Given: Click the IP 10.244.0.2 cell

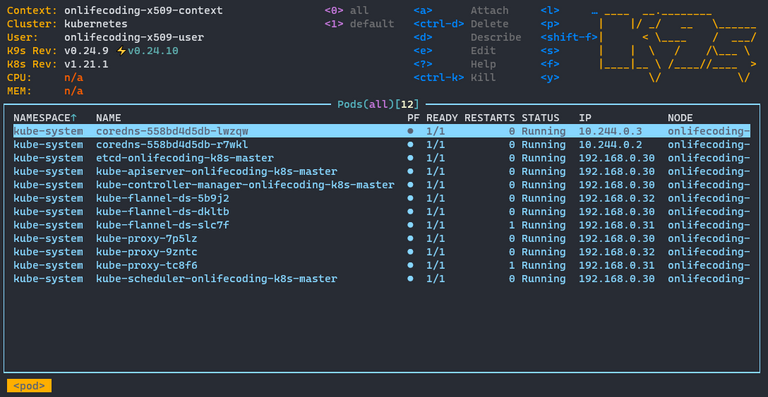Looking at the screenshot, I should click(x=610, y=145).
